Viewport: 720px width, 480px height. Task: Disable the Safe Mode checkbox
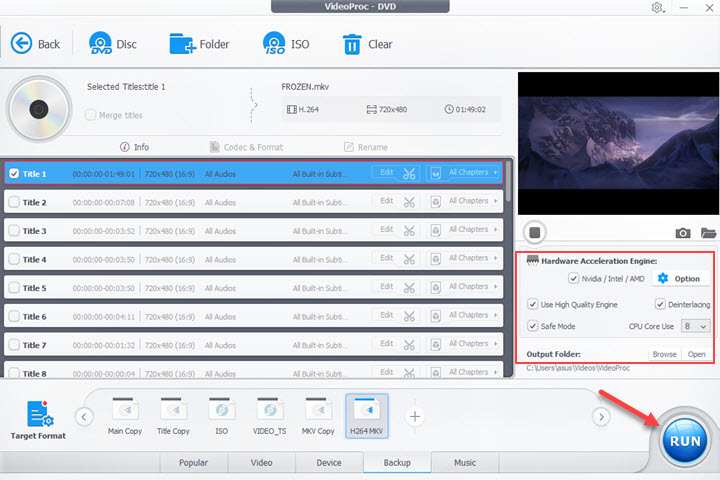coord(533,326)
